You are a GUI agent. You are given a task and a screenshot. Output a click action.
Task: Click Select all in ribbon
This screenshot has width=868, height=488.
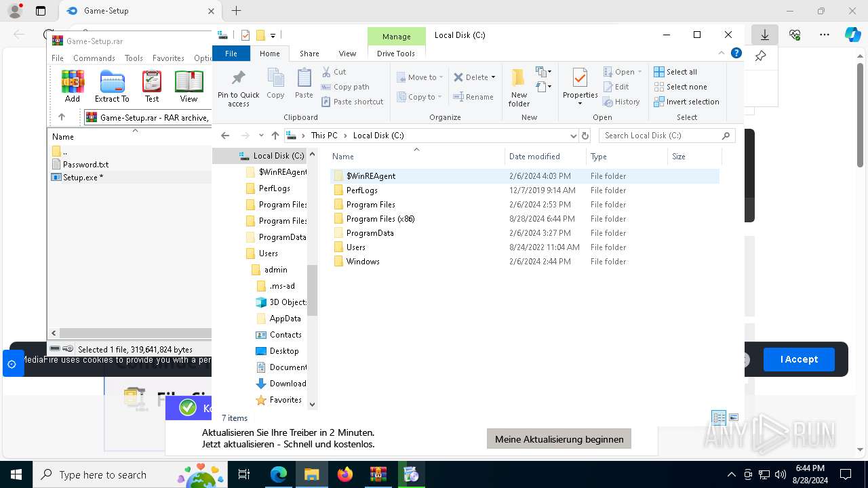tap(675, 72)
